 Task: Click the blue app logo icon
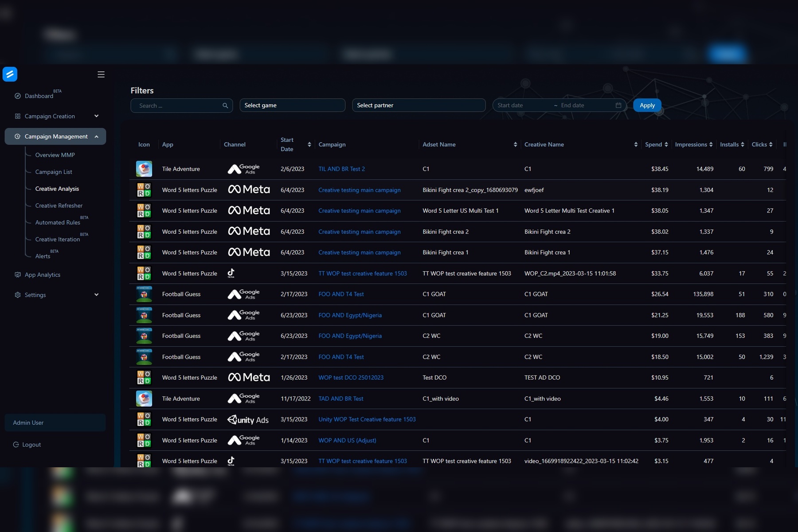point(10,74)
